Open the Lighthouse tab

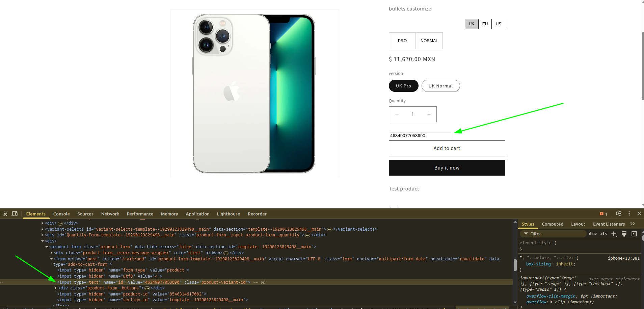(229, 214)
